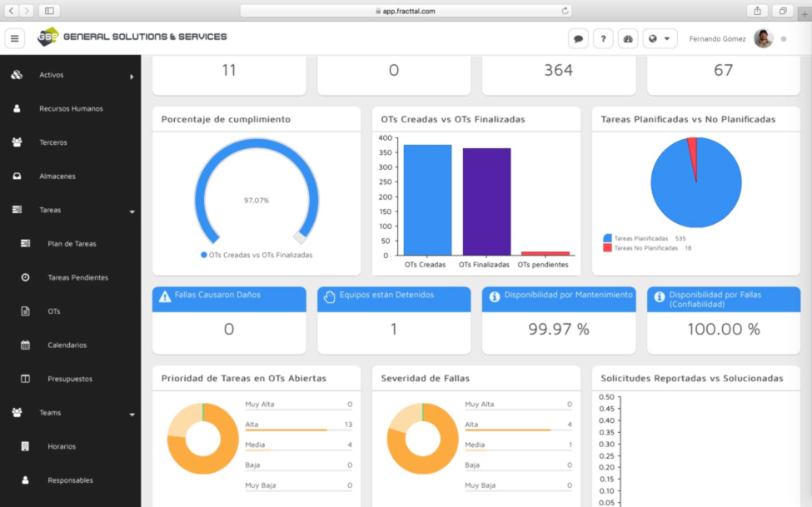The image size is (812, 507).
Task: Click the browser address bar
Action: tap(406, 11)
